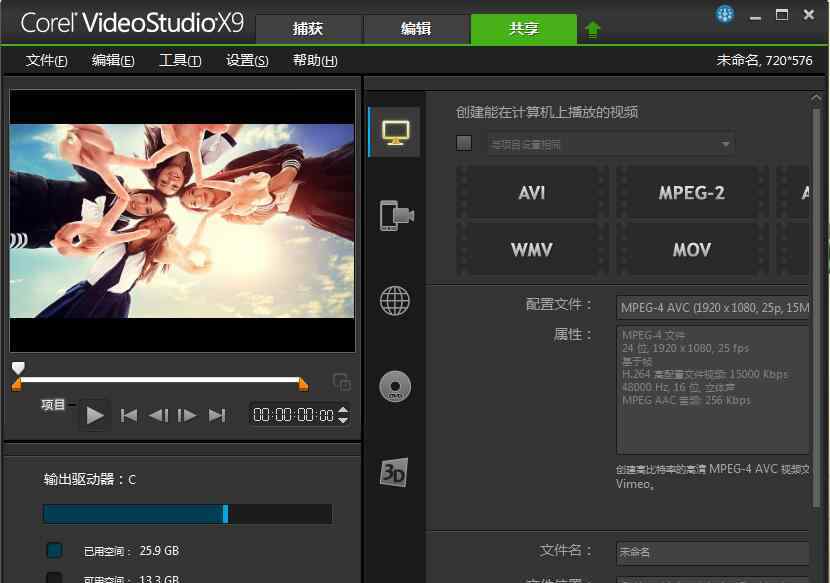Screen dimensions: 830x583
Task: Click the orange mark-in trim marker
Action: [x=17, y=385]
